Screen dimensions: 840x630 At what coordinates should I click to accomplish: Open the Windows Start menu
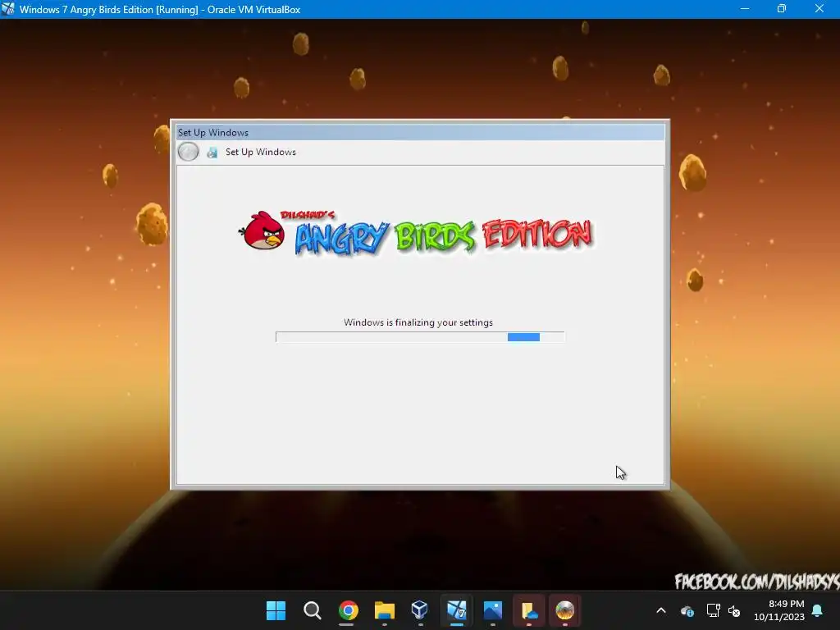click(x=276, y=610)
